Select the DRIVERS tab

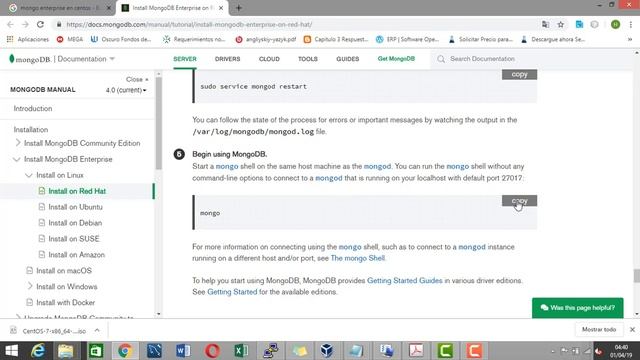tap(227, 59)
